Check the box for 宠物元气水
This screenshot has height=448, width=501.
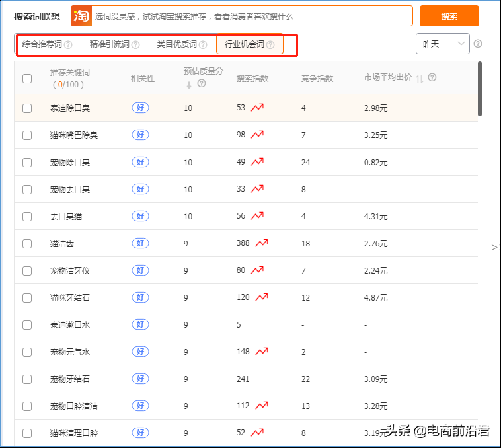point(27,352)
